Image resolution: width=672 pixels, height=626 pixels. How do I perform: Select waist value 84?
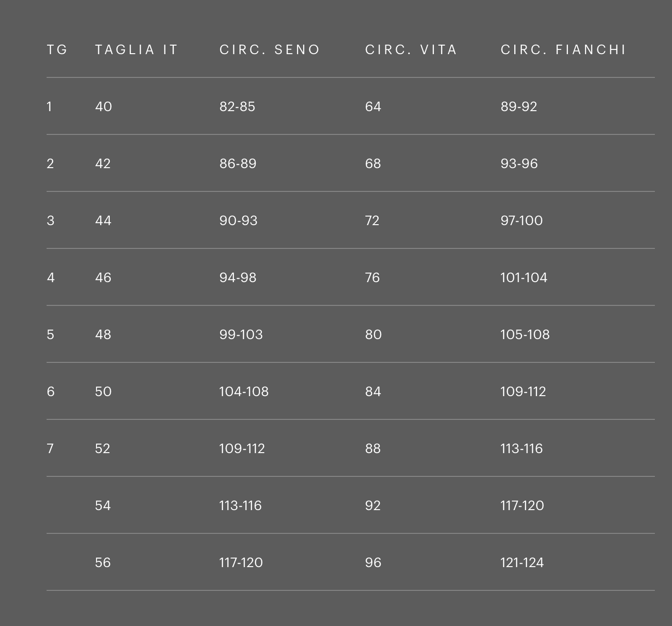[373, 391]
